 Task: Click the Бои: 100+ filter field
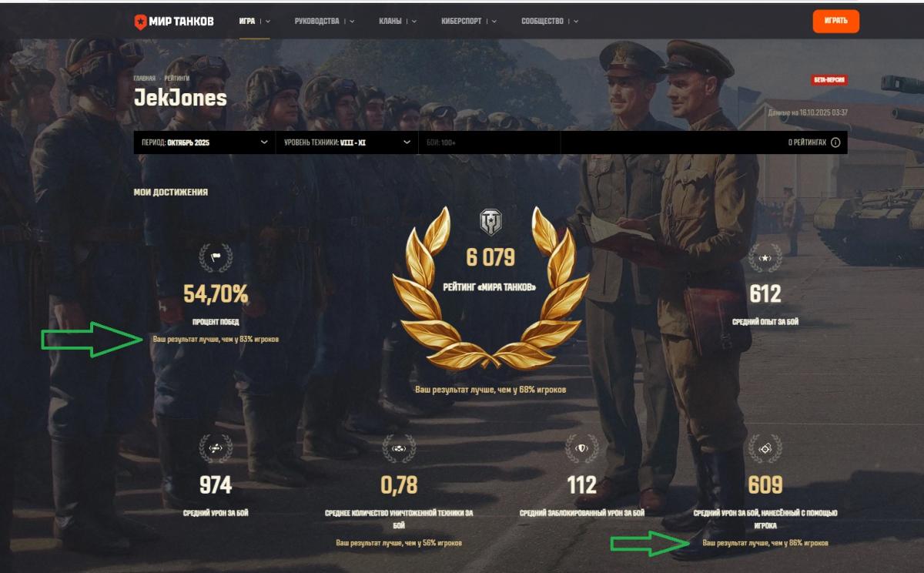(x=489, y=142)
